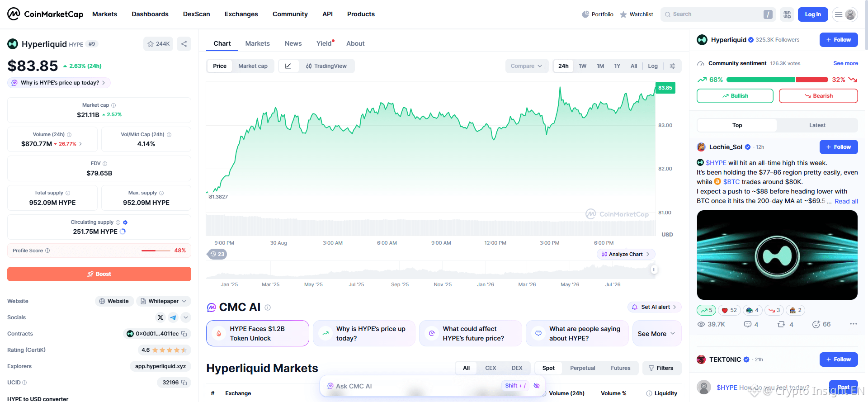The height and width of the screenshot is (402, 868).
Task: Open the hamburger profile menu
Action: (844, 14)
